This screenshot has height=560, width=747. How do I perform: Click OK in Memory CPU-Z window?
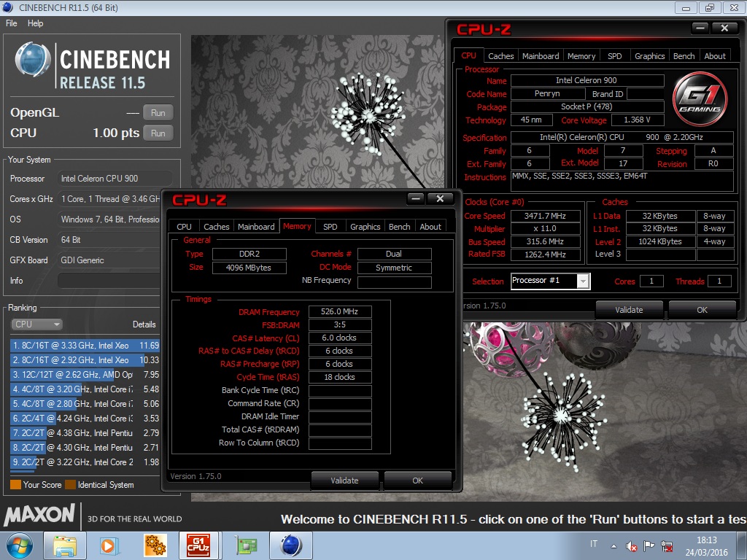pyautogui.click(x=418, y=481)
